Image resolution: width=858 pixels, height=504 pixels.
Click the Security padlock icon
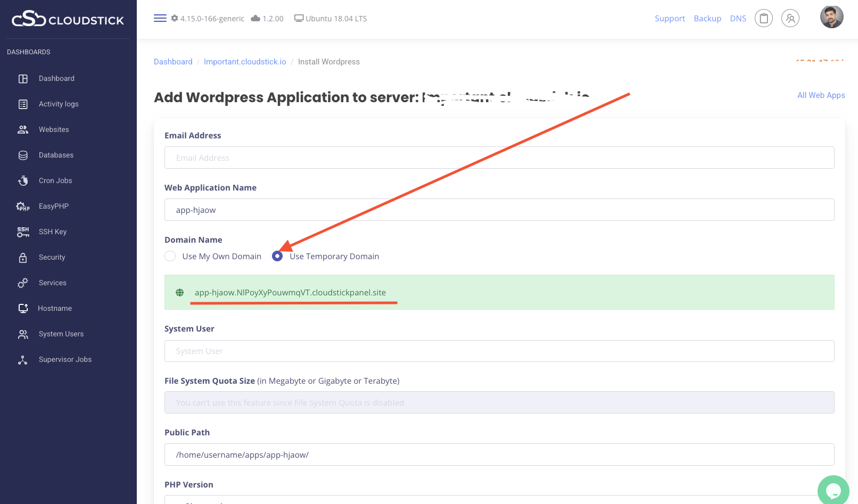point(23,258)
